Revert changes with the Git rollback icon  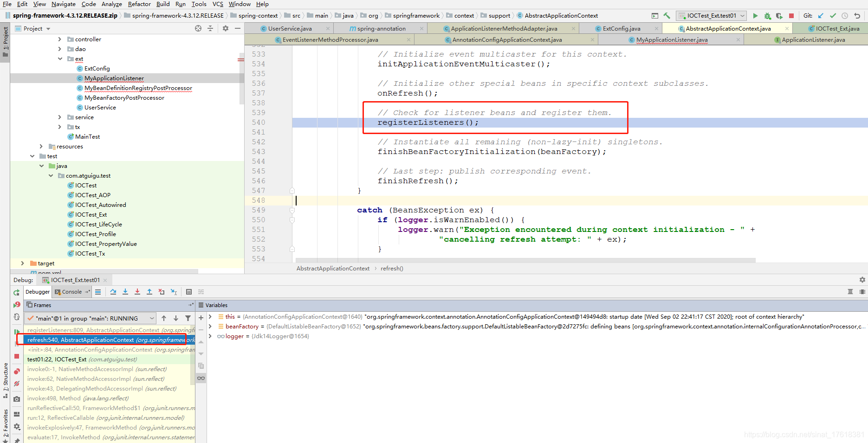857,16
